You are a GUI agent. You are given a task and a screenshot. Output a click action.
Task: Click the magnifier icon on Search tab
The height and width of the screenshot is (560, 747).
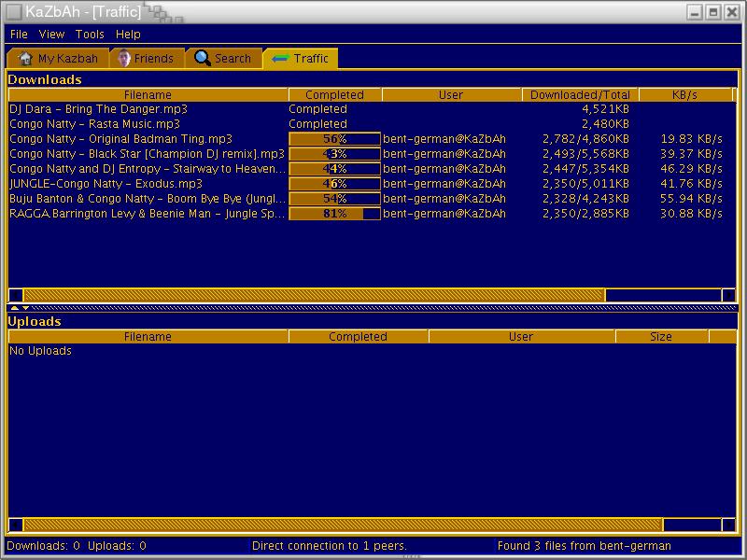pyautogui.click(x=202, y=59)
